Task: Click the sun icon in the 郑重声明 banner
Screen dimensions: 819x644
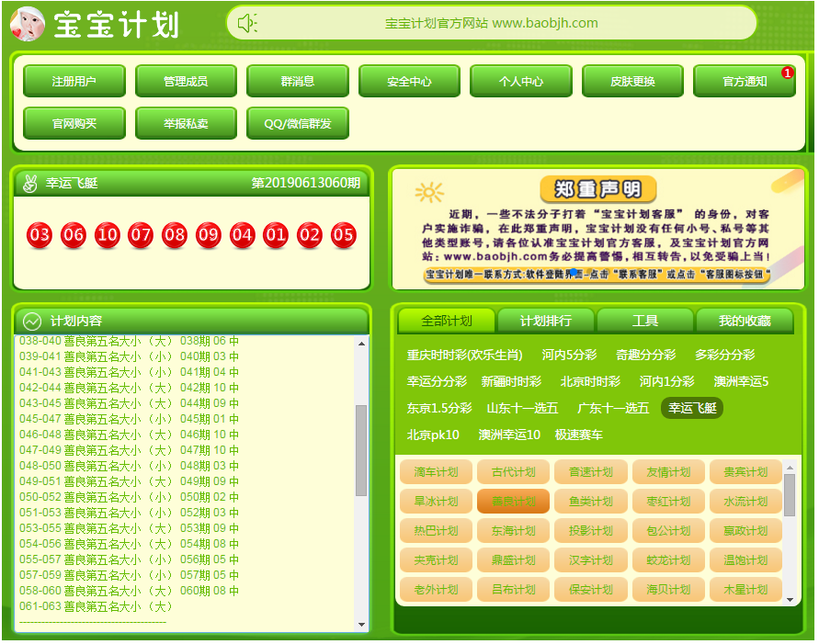Action: pyautogui.click(x=428, y=192)
